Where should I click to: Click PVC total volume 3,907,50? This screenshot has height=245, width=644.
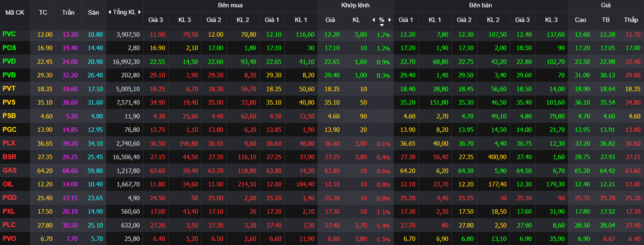[128, 35]
